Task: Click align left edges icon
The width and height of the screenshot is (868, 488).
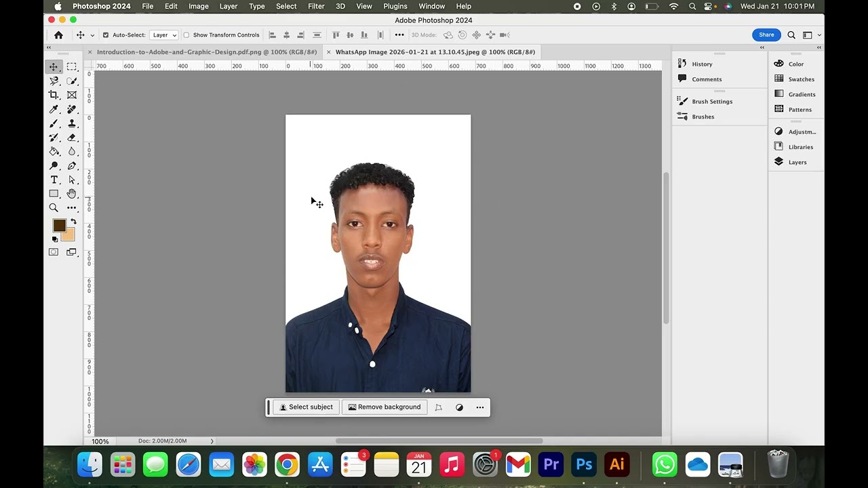Action: pos(273,35)
